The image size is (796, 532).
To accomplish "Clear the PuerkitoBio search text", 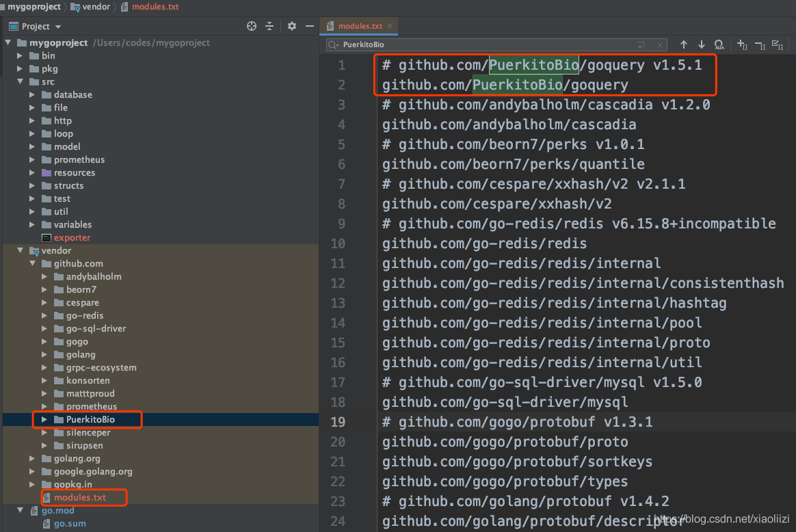I will coord(660,44).
